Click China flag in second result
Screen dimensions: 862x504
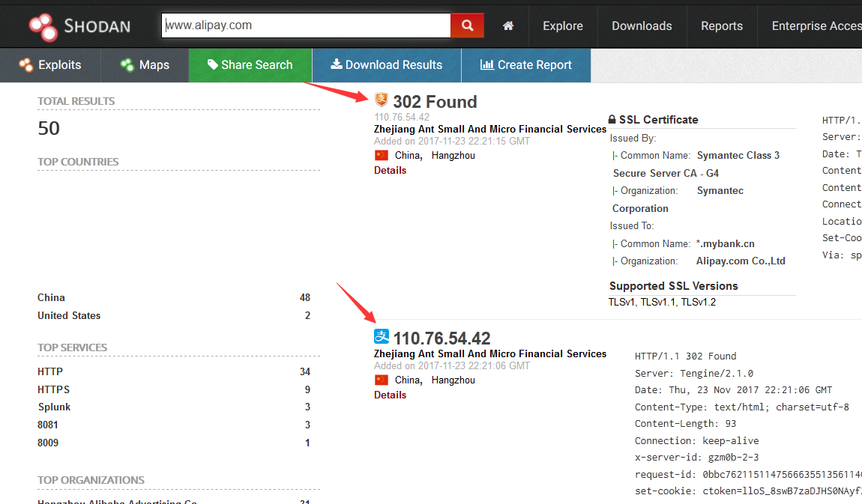381,380
